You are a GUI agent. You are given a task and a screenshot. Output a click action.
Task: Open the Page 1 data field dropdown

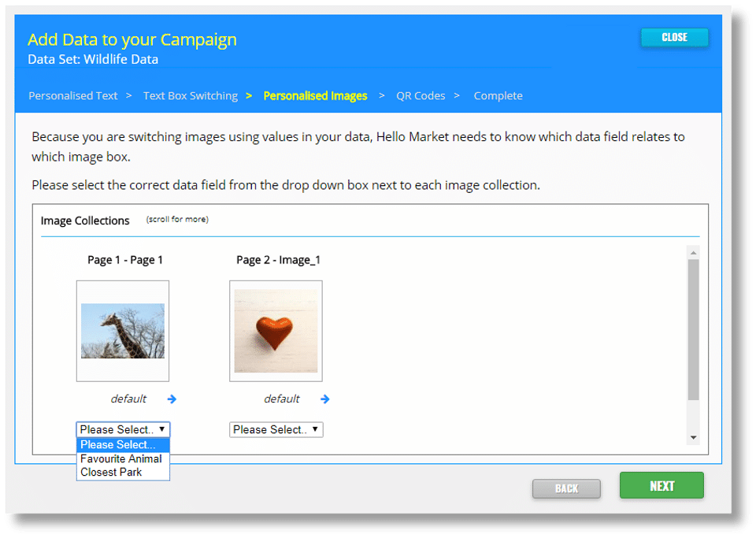(123, 429)
